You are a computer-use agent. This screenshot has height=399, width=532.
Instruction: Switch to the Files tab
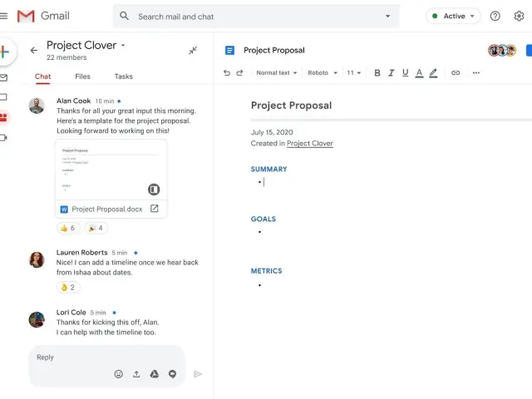pos(82,76)
